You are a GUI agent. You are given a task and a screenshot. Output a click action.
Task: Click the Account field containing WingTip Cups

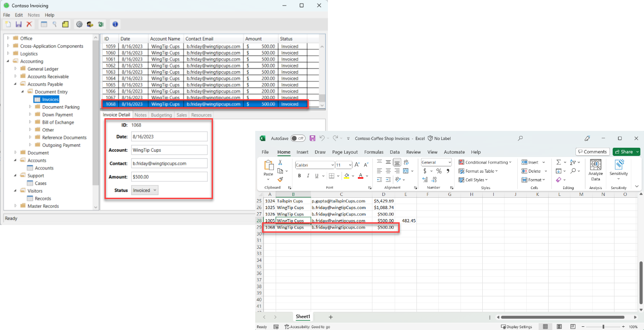(x=169, y=150)
